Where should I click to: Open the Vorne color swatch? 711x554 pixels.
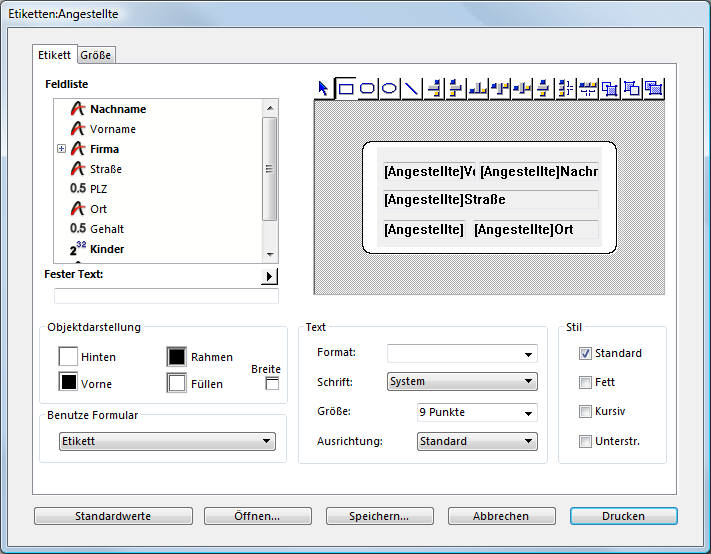coord(68,382)
